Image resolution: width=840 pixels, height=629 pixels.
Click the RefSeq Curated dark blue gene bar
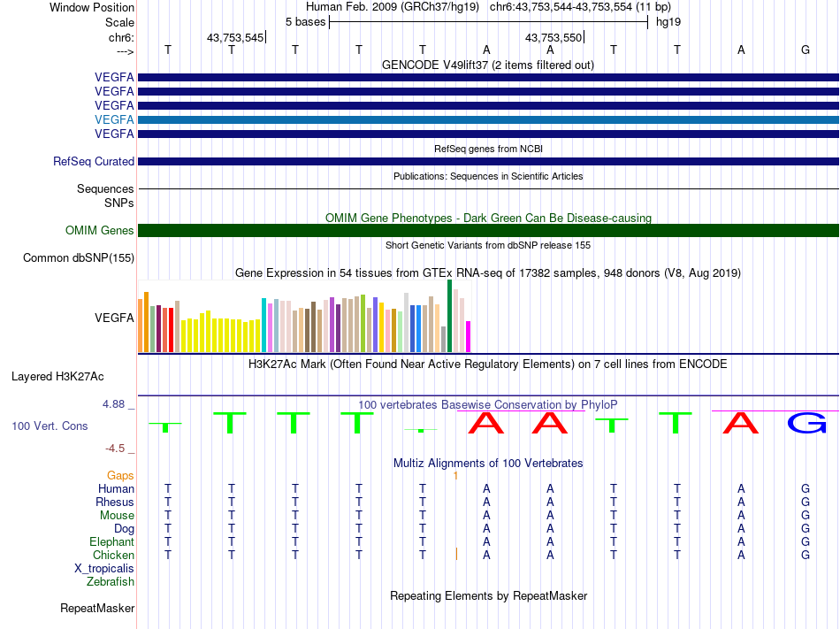click(488, 161)
